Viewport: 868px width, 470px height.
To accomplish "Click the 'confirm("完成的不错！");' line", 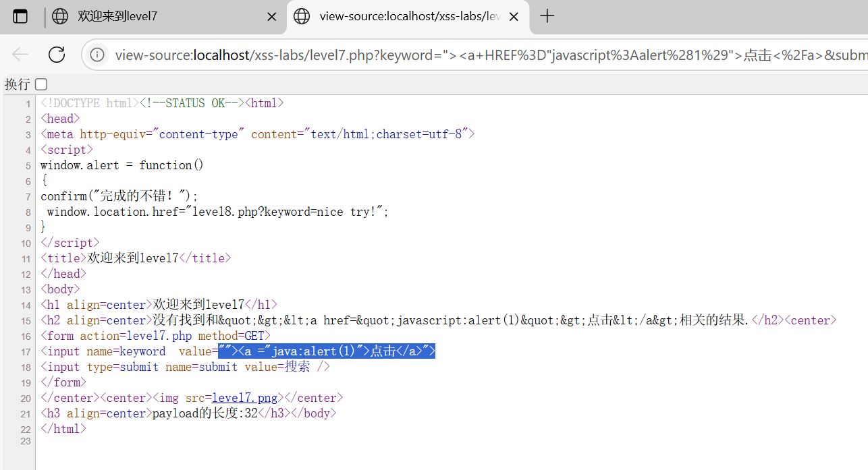I will [x=119, y=196].
